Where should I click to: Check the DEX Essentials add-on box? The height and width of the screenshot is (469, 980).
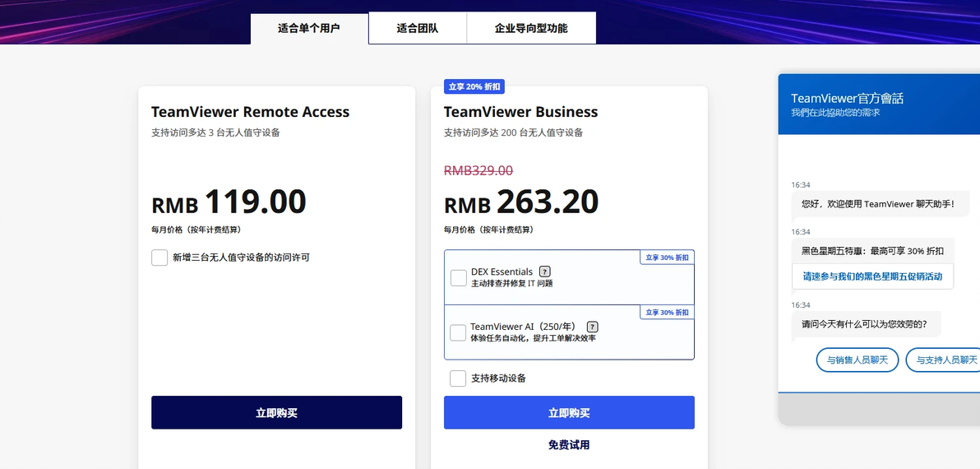(x=459, y=277)
